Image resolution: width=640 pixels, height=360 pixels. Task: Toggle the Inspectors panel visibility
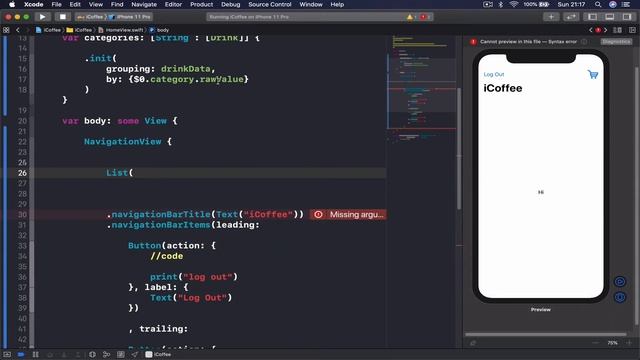(x=627, y=17)
